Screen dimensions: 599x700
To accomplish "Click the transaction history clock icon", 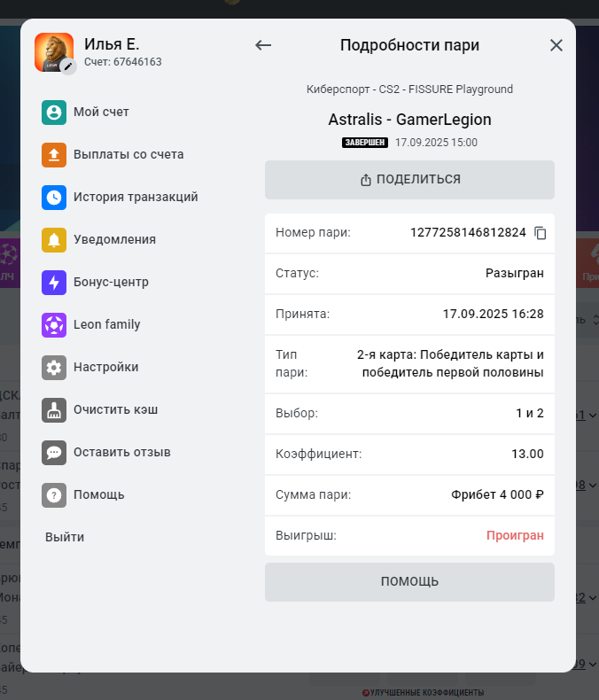I will pyautogui.click(x=54, y=198).
